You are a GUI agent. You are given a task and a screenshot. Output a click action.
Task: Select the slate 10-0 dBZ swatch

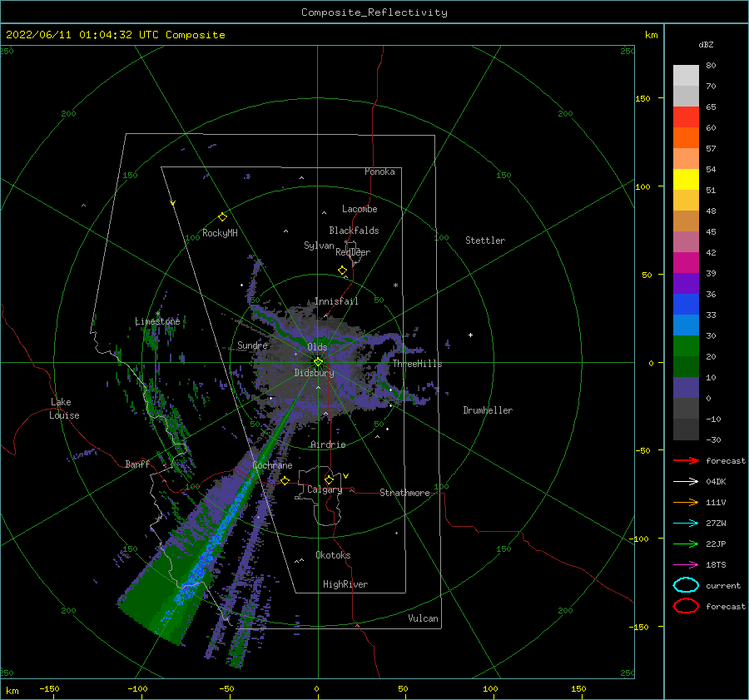tap(686, 388)
